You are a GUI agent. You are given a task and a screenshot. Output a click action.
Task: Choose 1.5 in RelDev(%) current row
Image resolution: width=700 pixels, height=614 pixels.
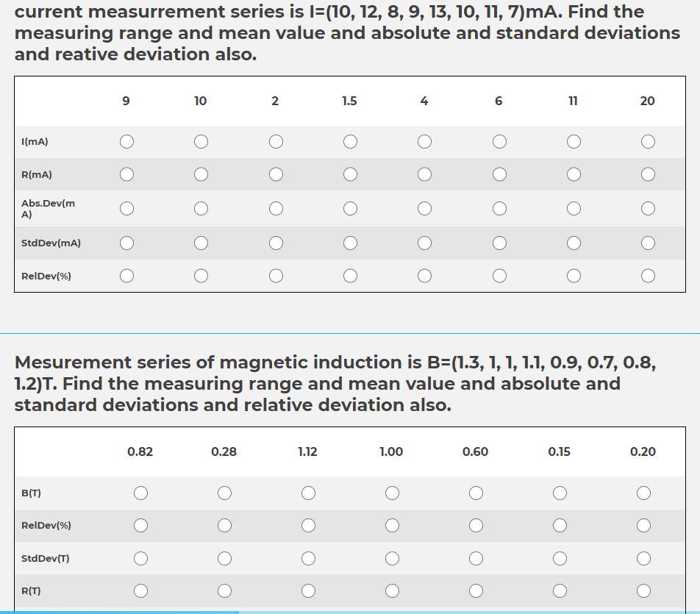[350, 276]
